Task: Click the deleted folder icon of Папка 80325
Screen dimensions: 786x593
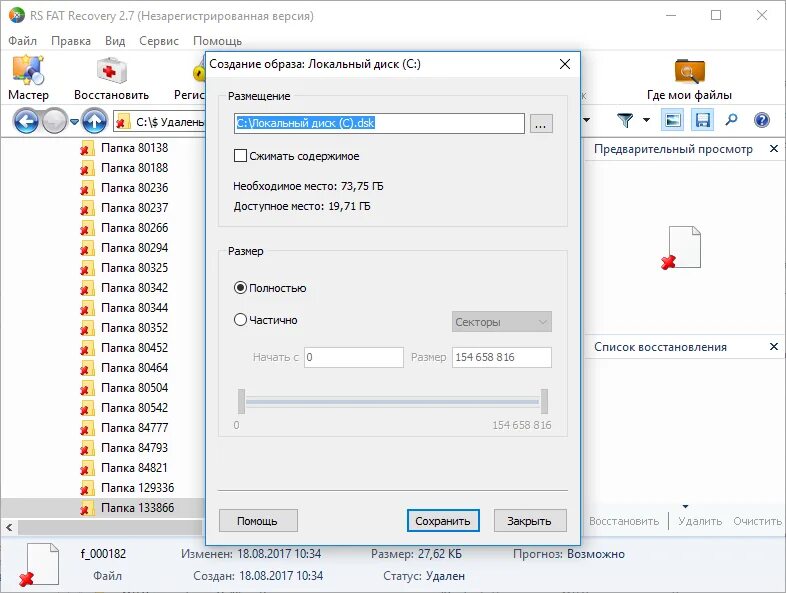Action: (x=87, y=268)
